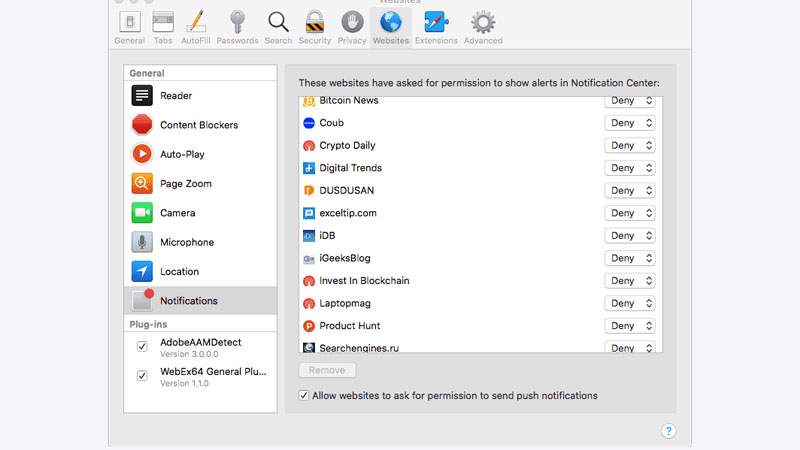
Task: Click the exceltip.com site favicon
Action: [309, 213]
